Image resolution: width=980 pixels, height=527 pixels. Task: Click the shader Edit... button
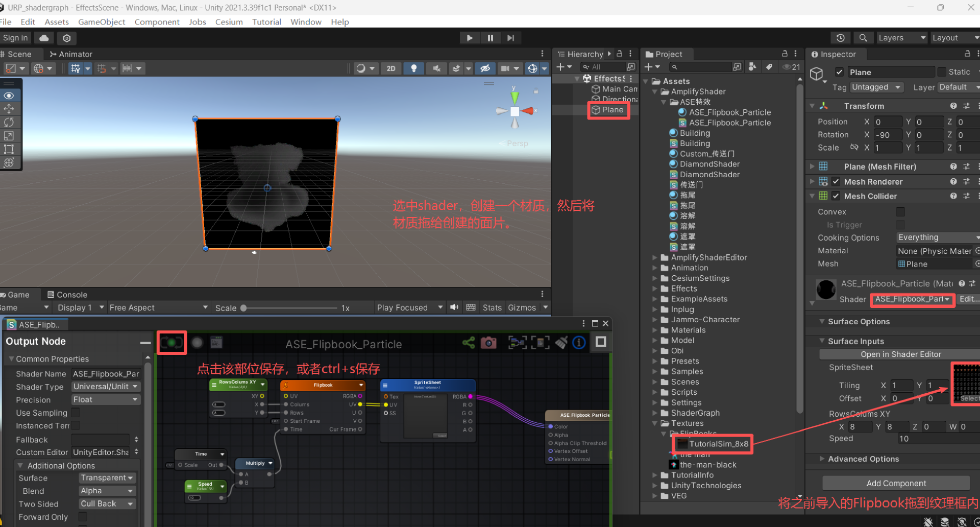pos(968,299)
